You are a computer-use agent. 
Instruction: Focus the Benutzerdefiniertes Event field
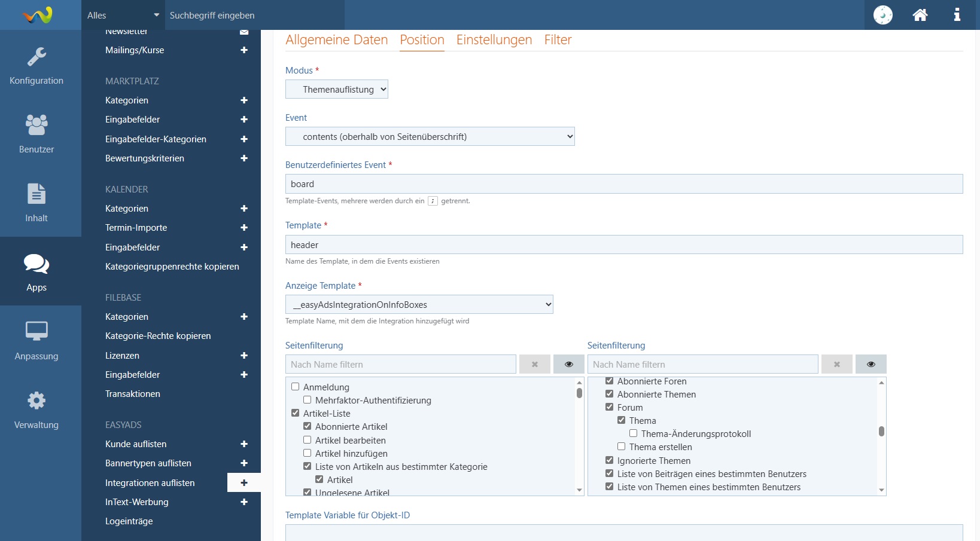[x=624, y=184]
